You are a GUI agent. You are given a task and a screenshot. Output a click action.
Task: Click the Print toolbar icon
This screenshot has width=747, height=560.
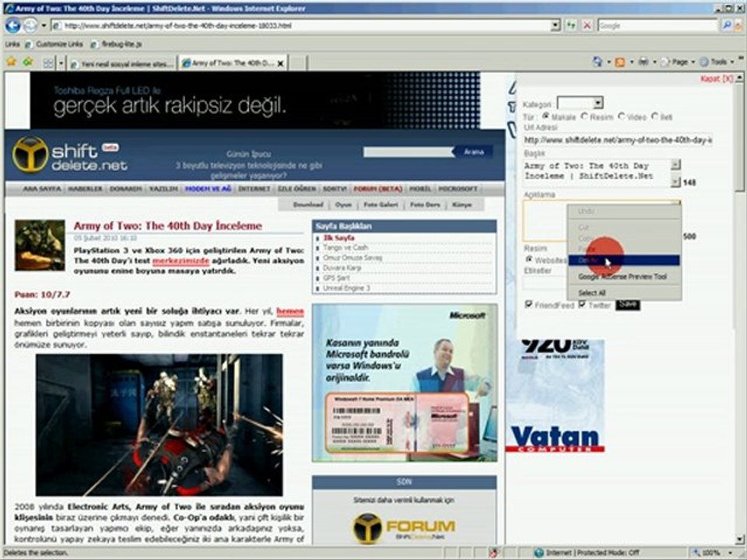[x=644, y=62]
